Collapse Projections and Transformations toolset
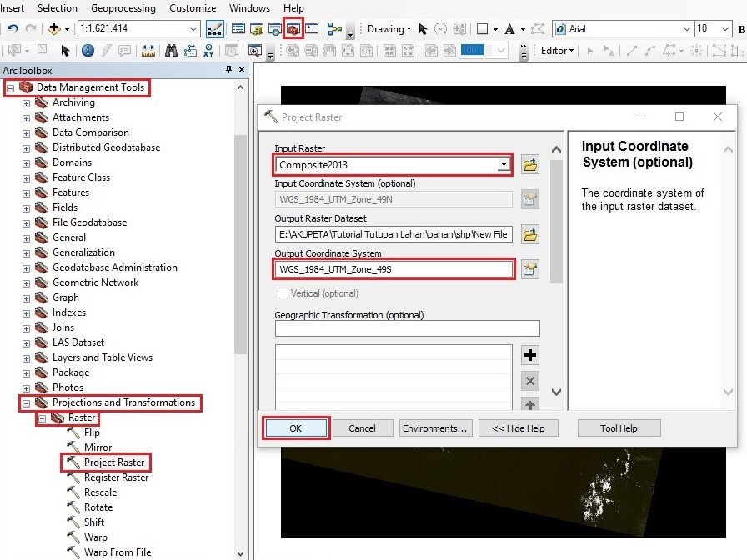The height and width of the screenshot is (560, 747). tap(26, 403)
